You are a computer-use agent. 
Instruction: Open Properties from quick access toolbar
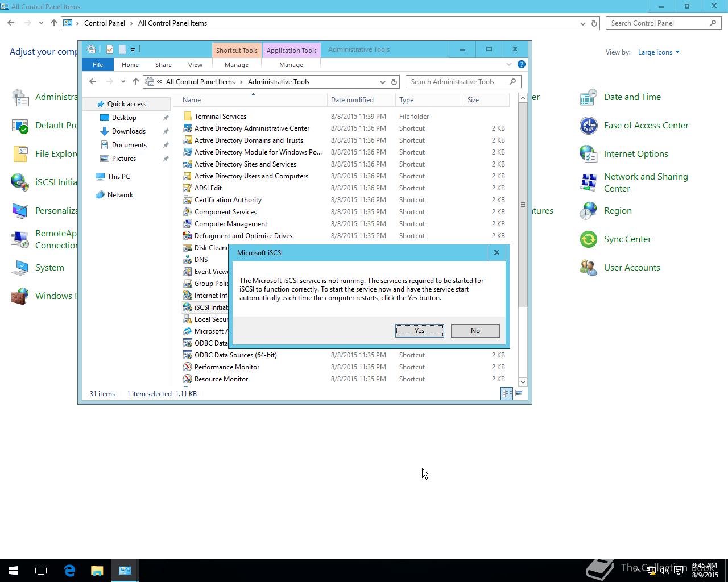click(110, 49)
